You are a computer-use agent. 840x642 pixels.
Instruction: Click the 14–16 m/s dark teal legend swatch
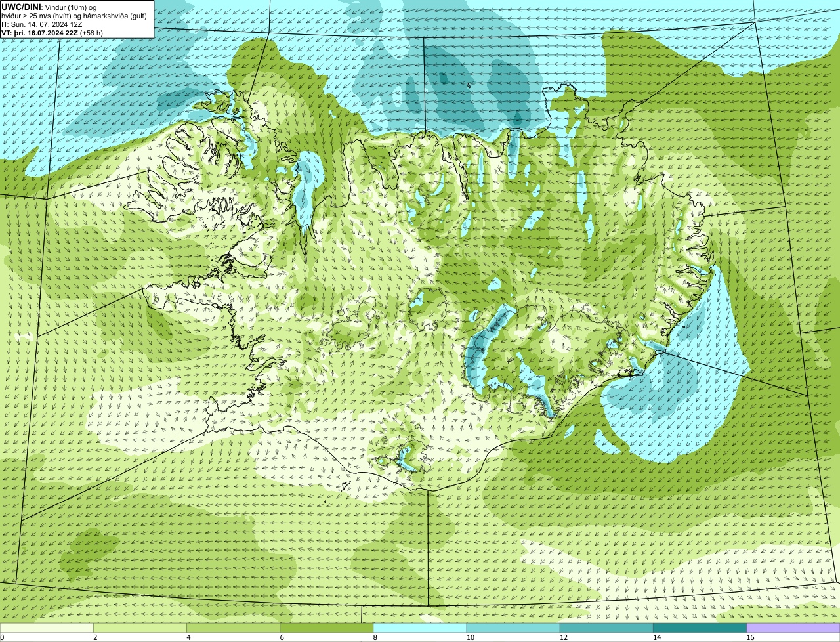pyautogui.click(x=700, y=628)
